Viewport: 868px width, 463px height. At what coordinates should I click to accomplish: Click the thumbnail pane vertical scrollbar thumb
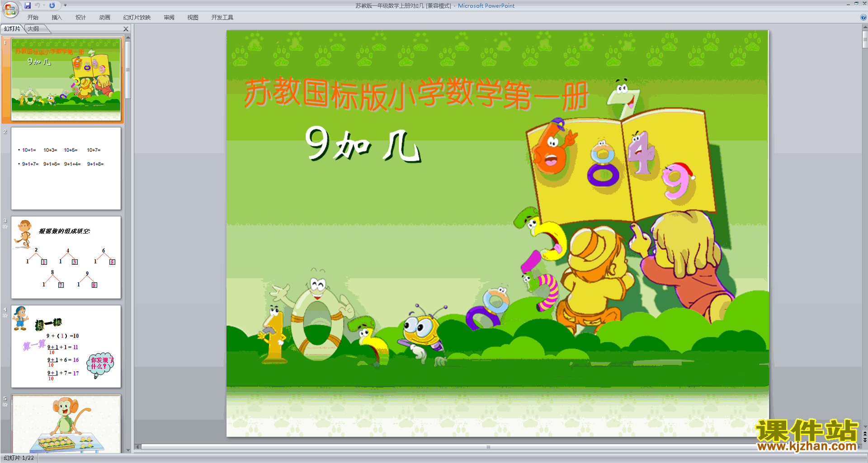(128, 70)
